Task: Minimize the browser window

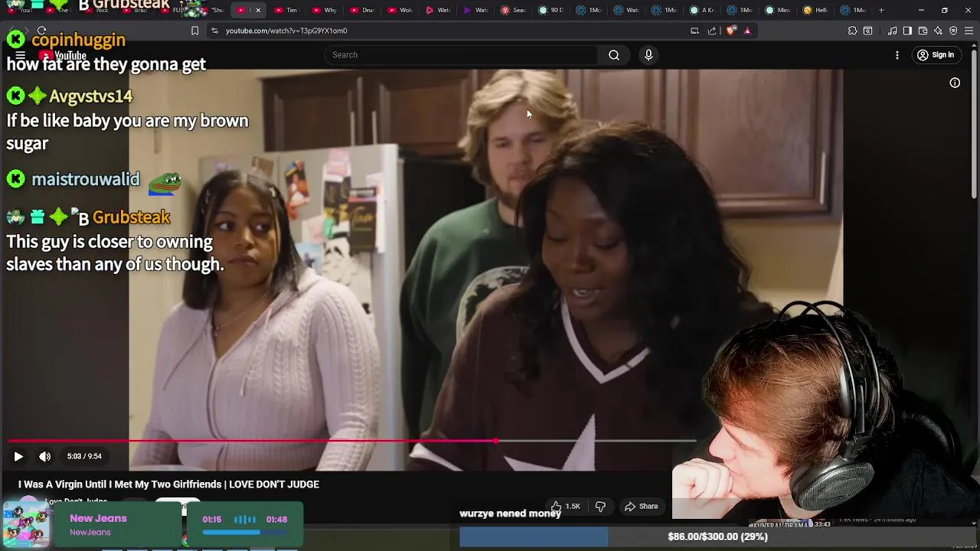Action: [921, 10]
